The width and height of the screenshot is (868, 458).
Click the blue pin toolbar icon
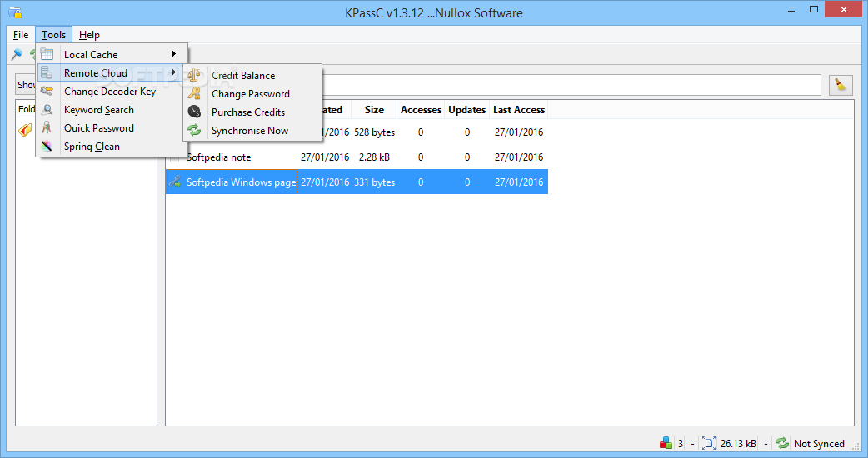click(17, 54)
